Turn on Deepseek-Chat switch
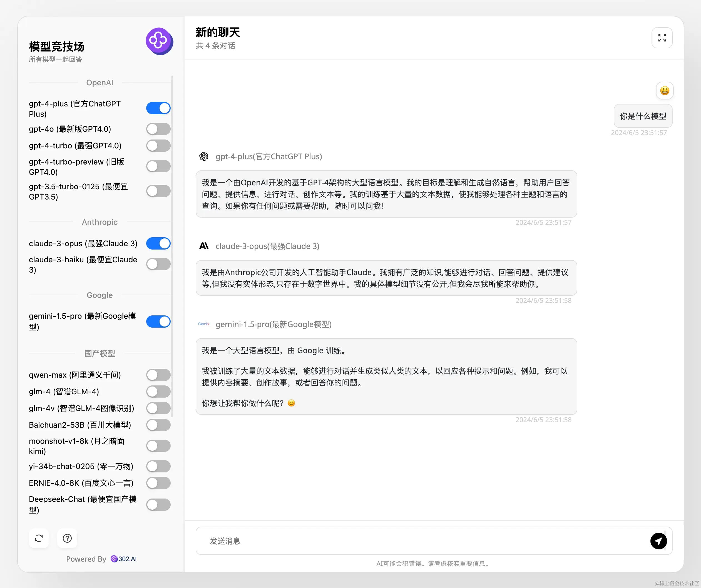This screenshot has width=701, height=588. click(x=158, y=505)
